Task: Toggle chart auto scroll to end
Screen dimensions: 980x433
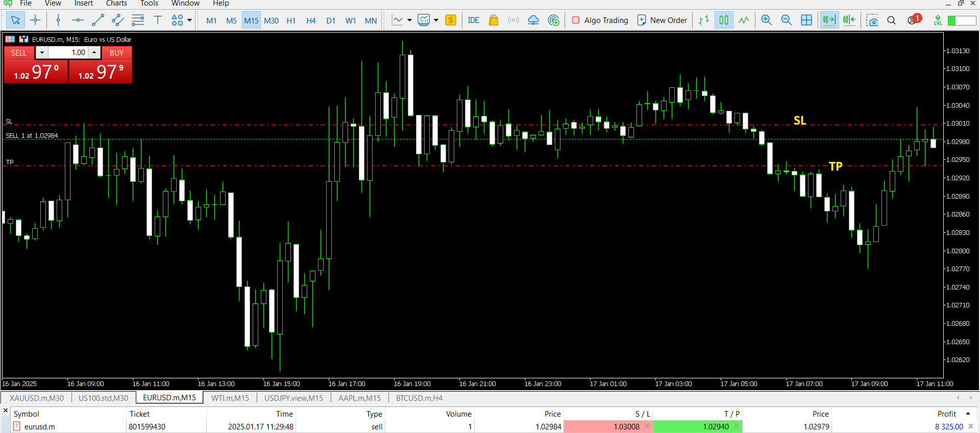Action: (x=829, y=20)
